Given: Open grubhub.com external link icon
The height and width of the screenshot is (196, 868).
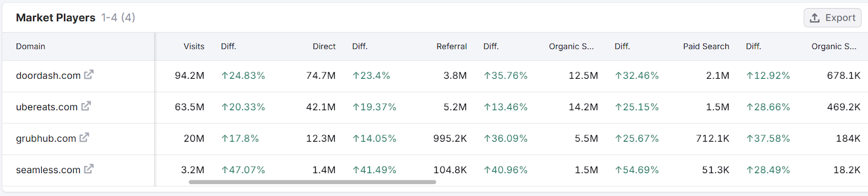Looking at the screenshot, I should (84, 138).
